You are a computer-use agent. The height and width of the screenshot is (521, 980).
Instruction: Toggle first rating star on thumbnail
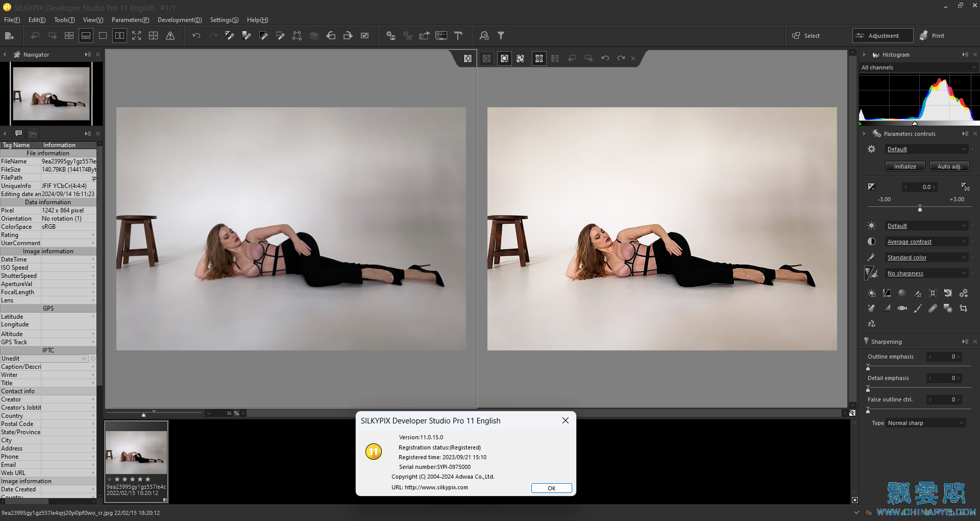117,479
